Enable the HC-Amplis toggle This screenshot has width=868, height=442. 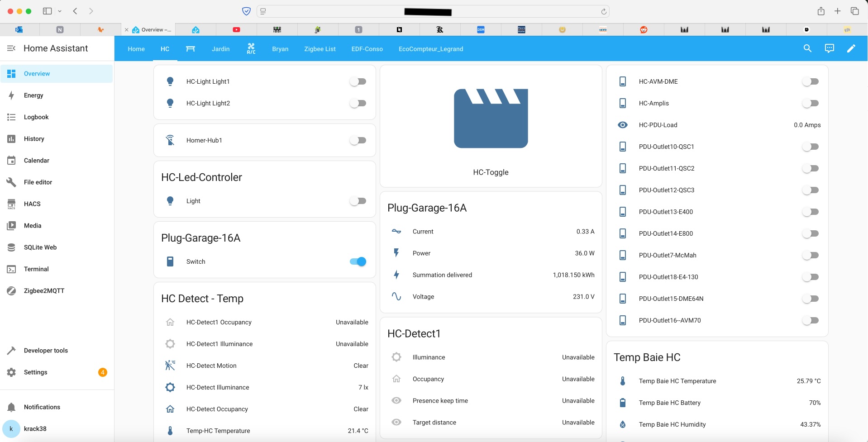click(810, 103)
